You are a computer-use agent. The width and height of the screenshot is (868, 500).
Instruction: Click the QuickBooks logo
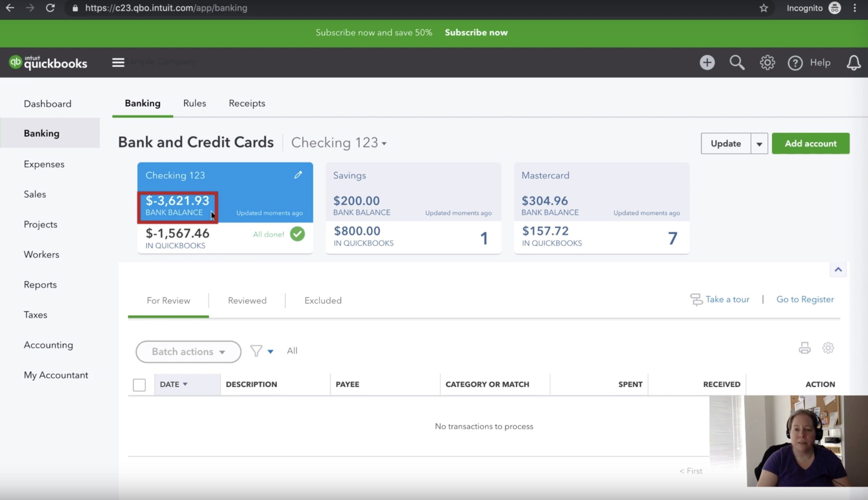[48, 62]
